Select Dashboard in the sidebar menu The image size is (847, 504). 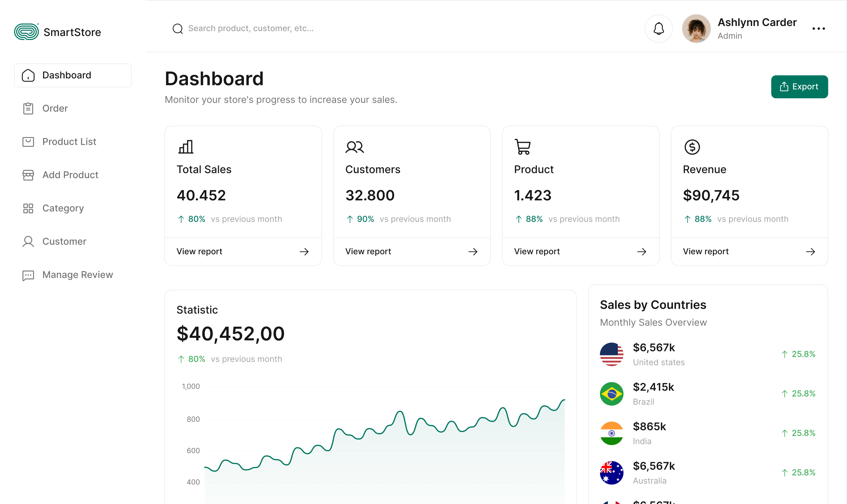coord(73,75)
